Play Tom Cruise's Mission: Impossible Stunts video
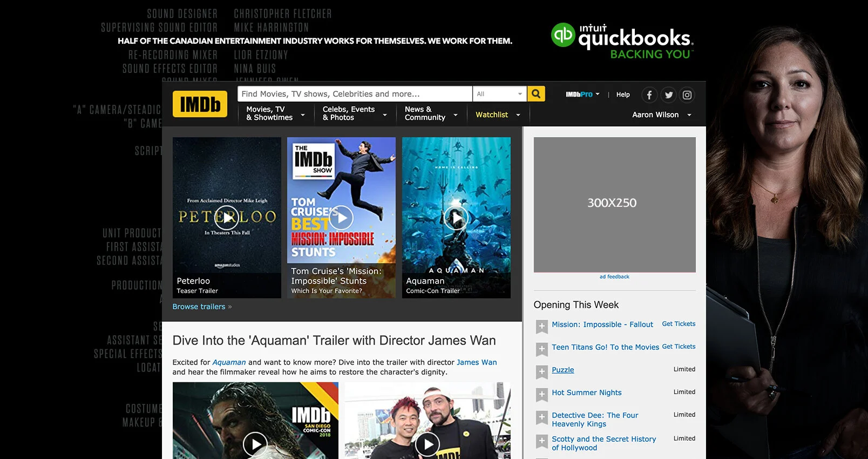 click(x=341, y=218)
